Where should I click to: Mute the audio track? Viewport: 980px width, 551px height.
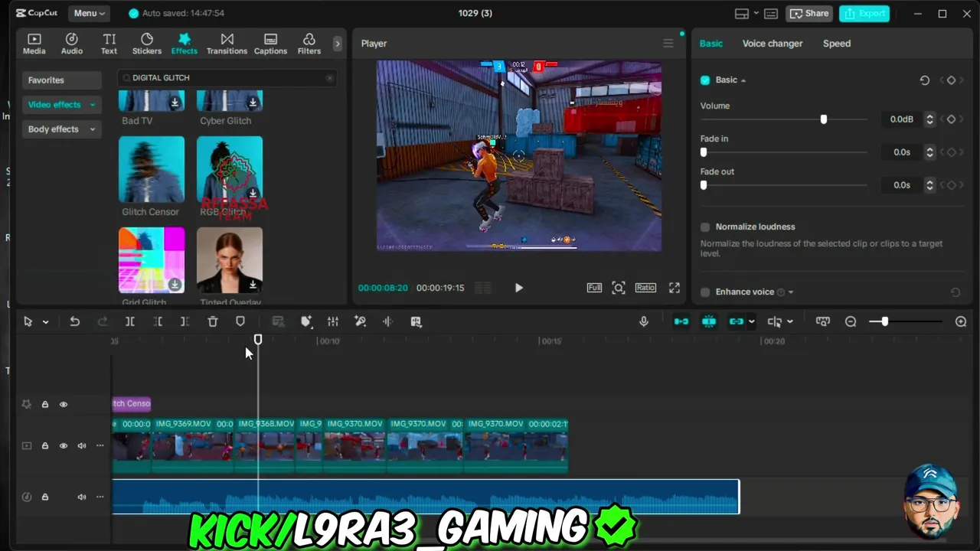click(x=82, y=497)
